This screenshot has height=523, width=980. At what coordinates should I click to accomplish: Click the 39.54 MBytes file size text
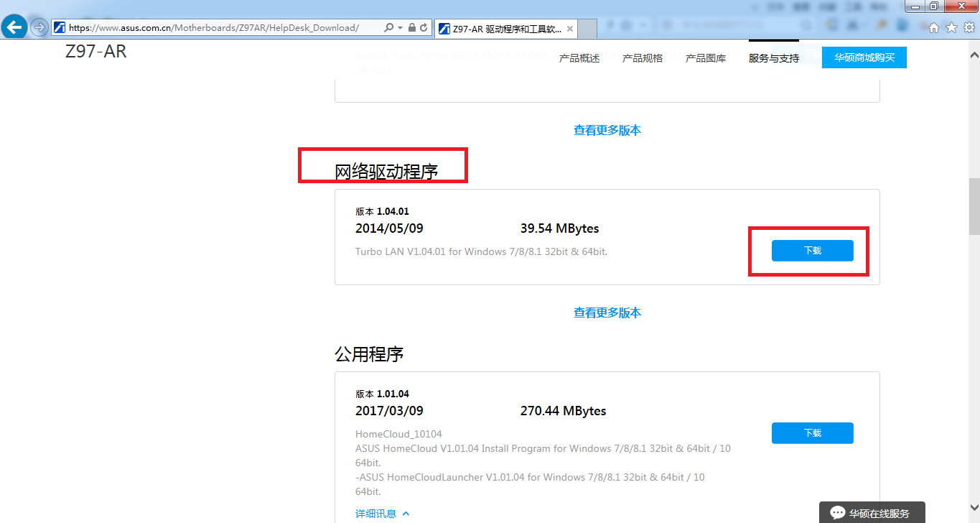tap(560, 228)
